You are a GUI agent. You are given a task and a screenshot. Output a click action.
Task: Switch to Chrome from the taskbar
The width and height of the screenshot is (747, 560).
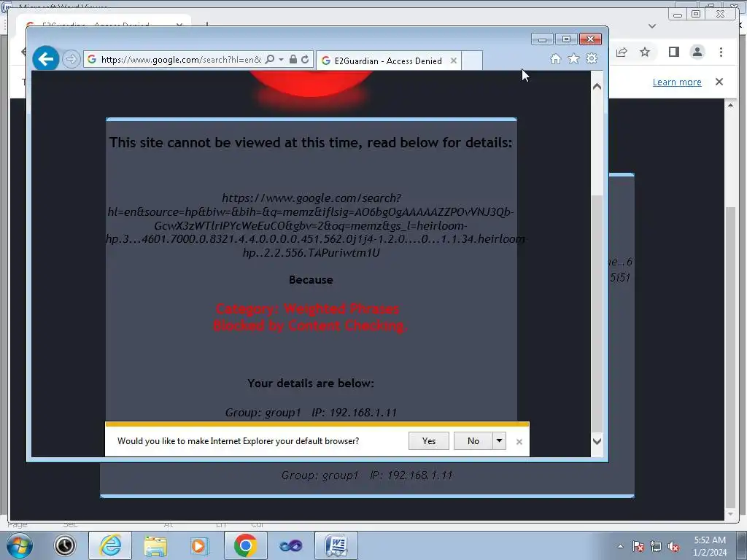245,545
